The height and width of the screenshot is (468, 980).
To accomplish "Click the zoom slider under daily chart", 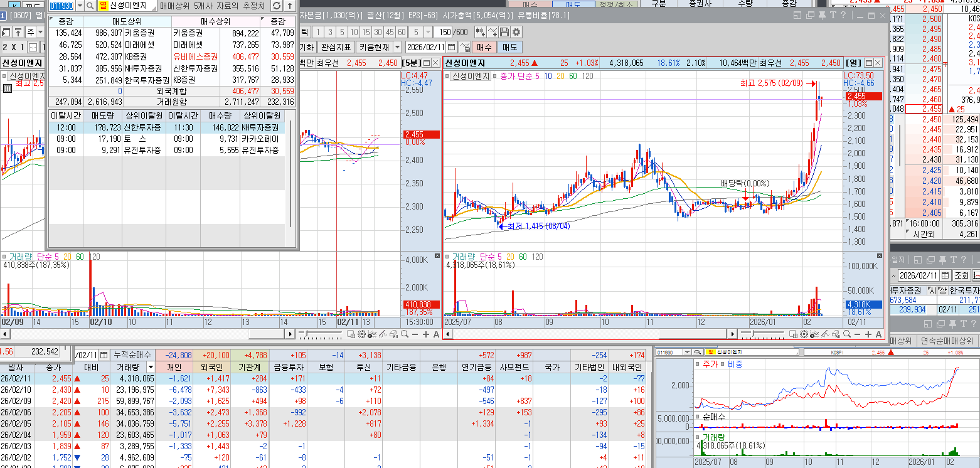I will [764, 335].
